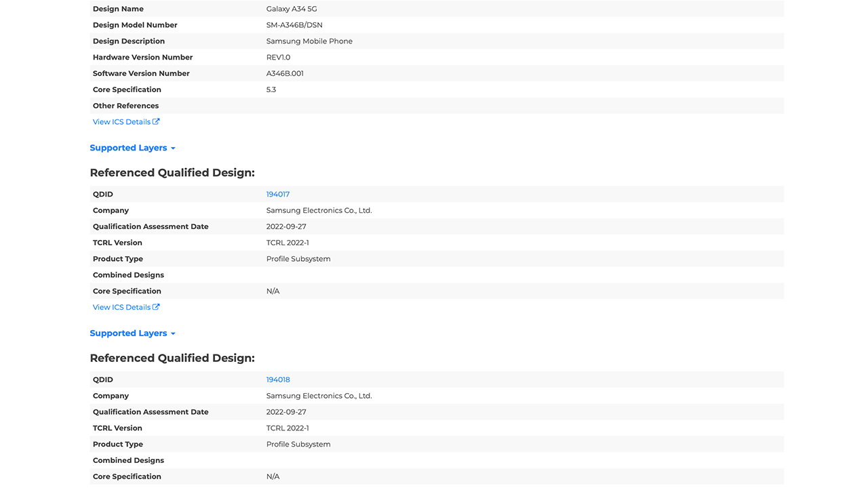
Task: Expand the first Supported Layers section
Action: [x=128, y=148]
